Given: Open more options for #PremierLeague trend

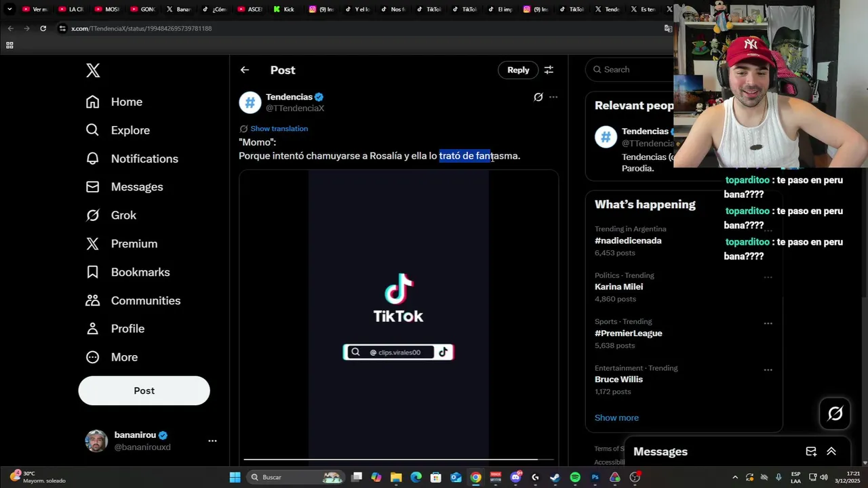Looking at the screenshot, I should click(x=768, y=323).
